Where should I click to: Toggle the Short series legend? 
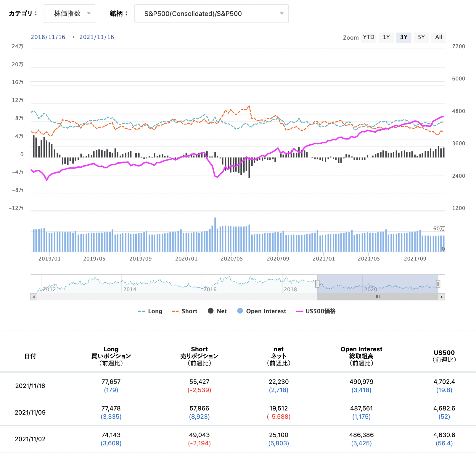pyautogui.click(x=184, y=311)
